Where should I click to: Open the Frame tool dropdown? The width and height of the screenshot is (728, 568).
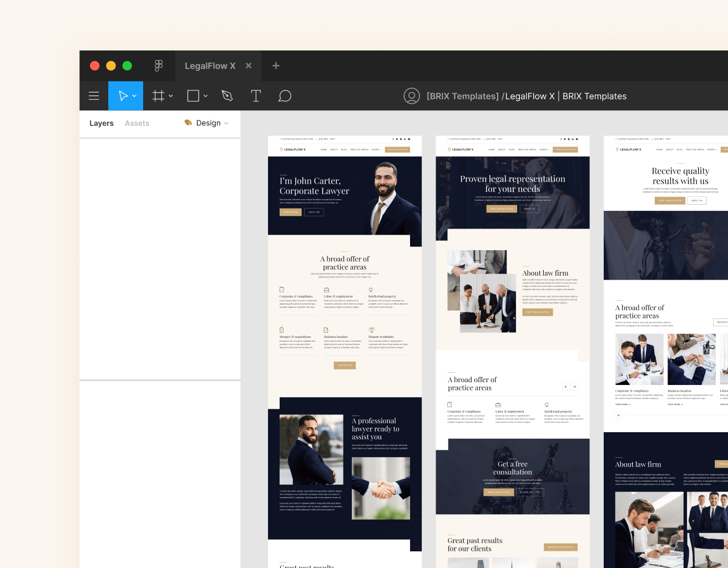[x=170, y=95]
